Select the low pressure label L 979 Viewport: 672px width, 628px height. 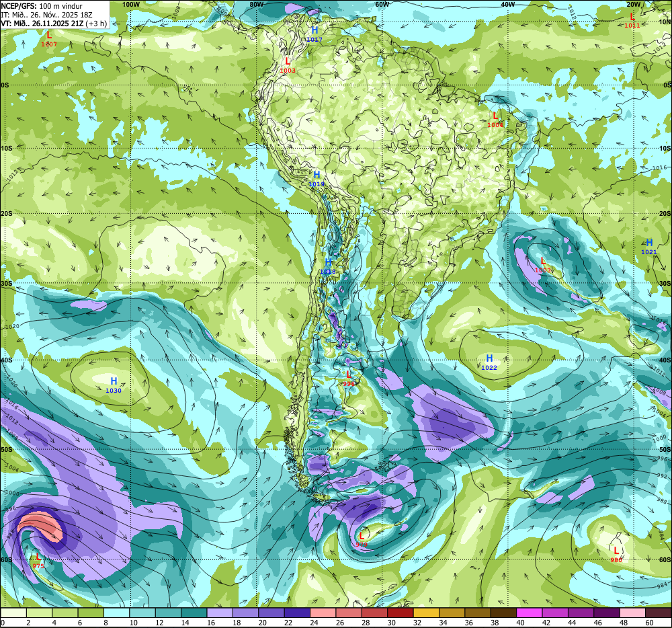pyautogui.click(x=362, y=539)
